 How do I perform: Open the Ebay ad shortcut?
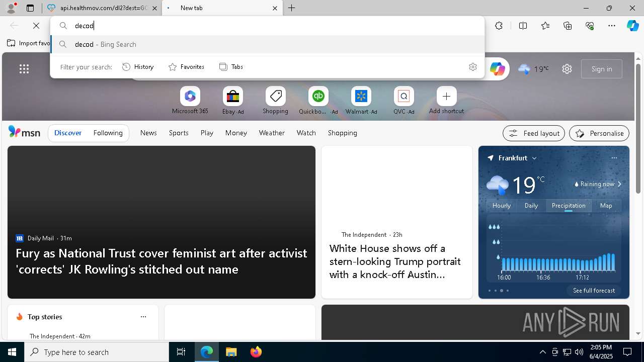233,101
